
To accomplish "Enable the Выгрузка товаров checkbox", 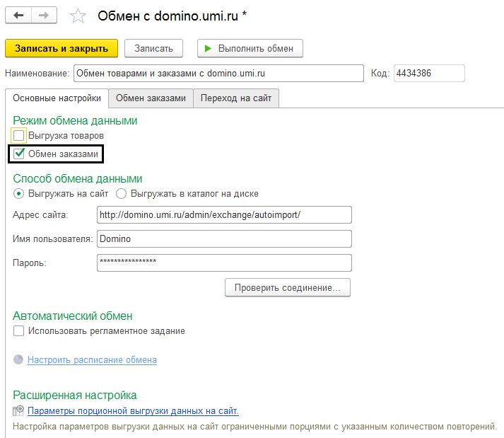I will pyautogui.click(x=19, y=135).
